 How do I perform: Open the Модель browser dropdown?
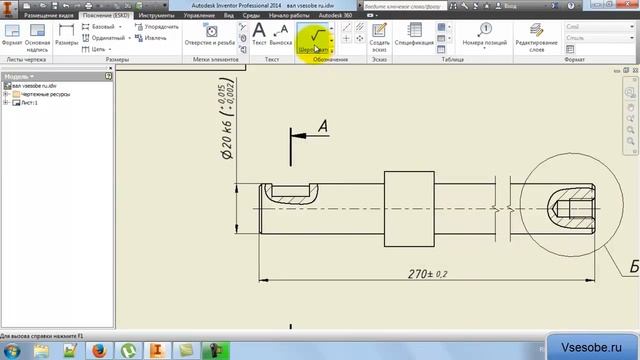19,76
